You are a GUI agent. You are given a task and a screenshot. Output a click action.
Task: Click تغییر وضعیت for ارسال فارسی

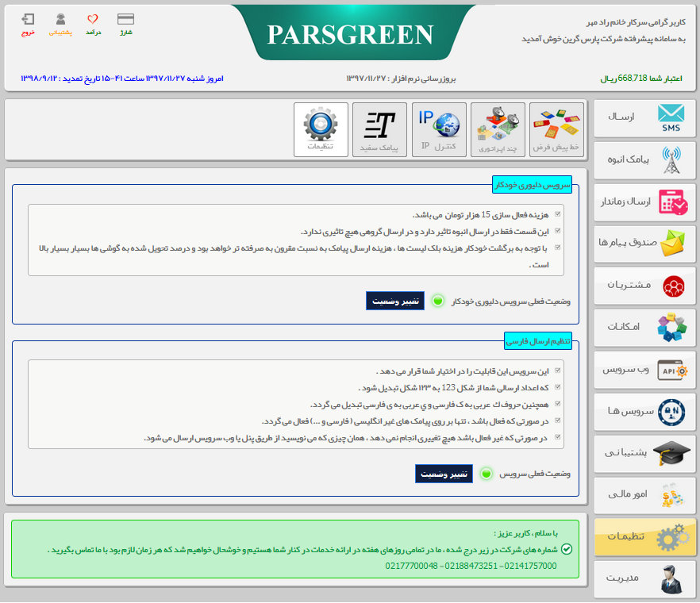(x=443, y=473)
